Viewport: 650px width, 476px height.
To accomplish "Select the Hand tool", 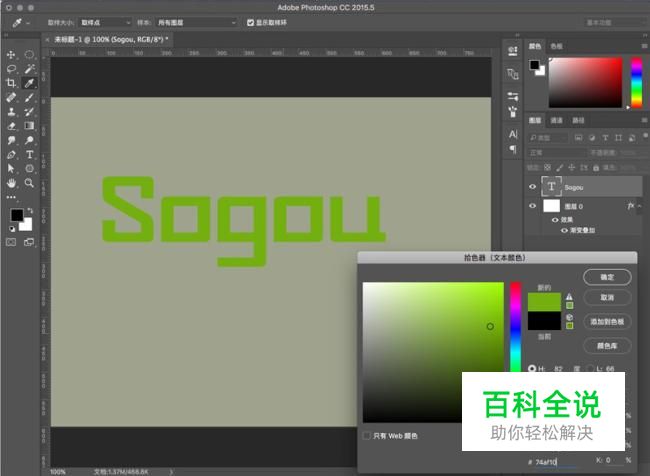I will pyautogui.click(x=11, y=183).
